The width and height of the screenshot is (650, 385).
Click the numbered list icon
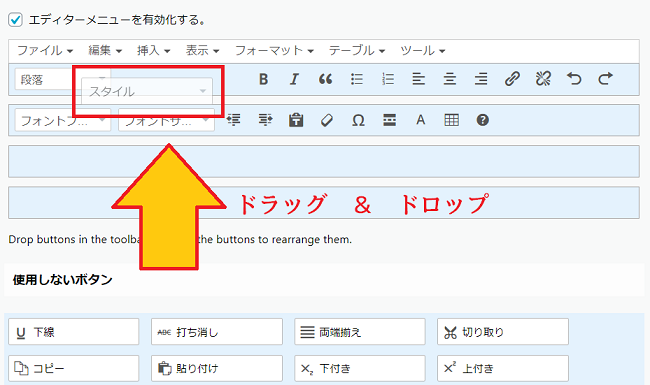coord(388,79)
